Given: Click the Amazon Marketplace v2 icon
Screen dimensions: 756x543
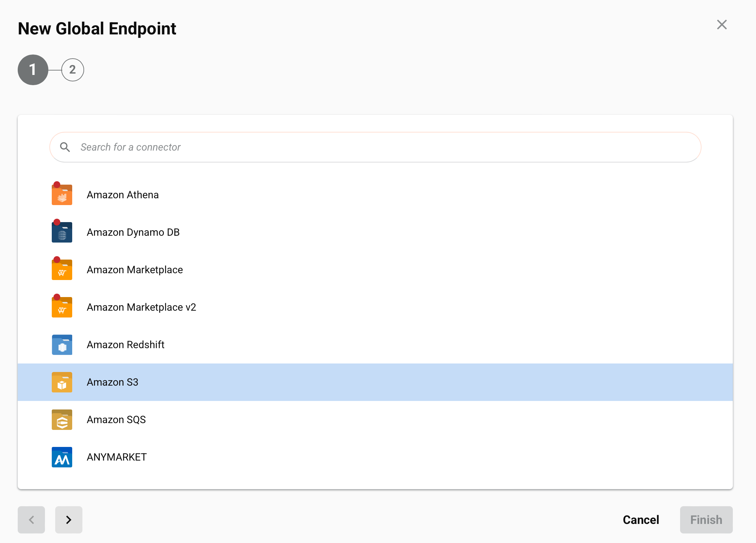Looking at the screenshot, I should click(x=62, y=307).
